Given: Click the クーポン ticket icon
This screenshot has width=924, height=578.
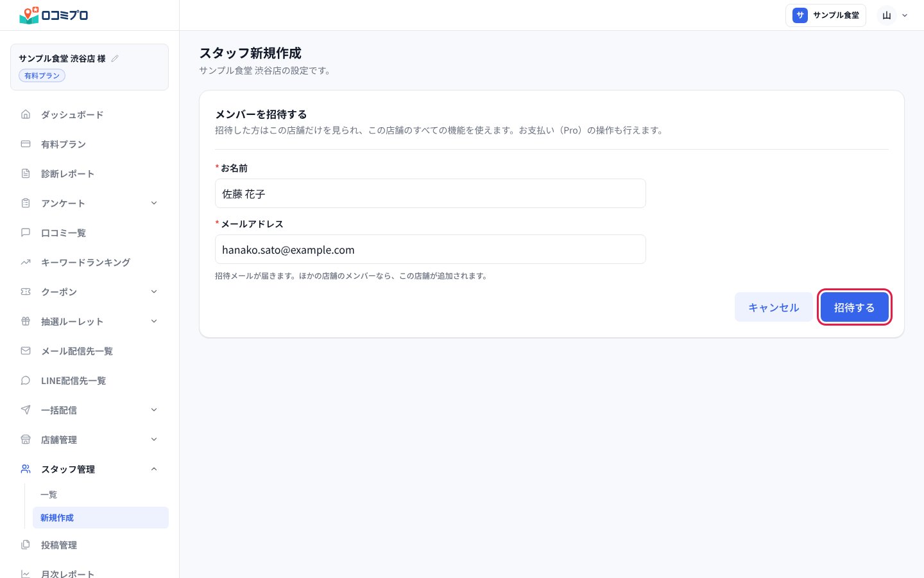Looking at the screenshot, I should (26, 292).
